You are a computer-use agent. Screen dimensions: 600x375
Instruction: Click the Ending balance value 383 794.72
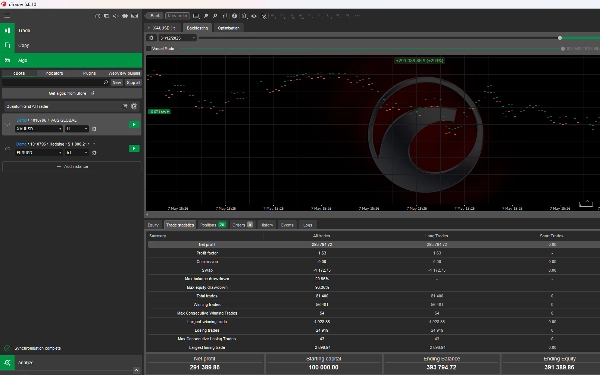[441, 367]
